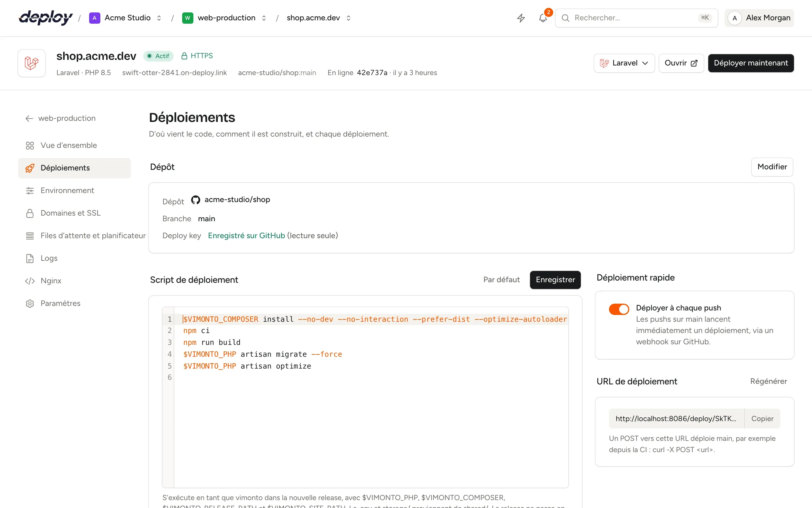Click the Acme Studio purple avatar icon

95,18
